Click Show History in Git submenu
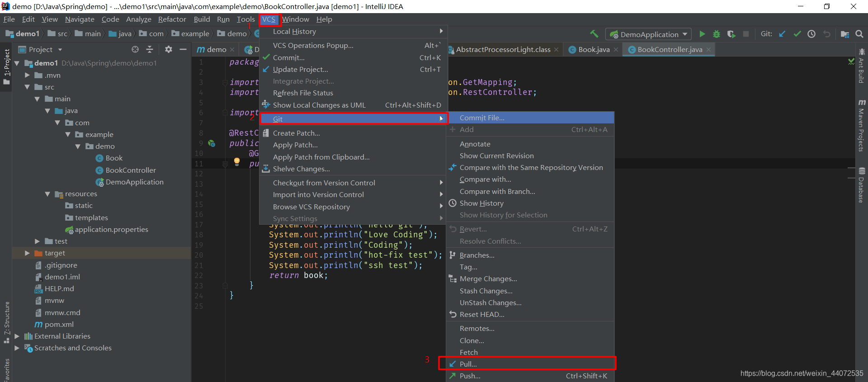The height and width of the screenshot is (382, 868). [x=530, y=203]
